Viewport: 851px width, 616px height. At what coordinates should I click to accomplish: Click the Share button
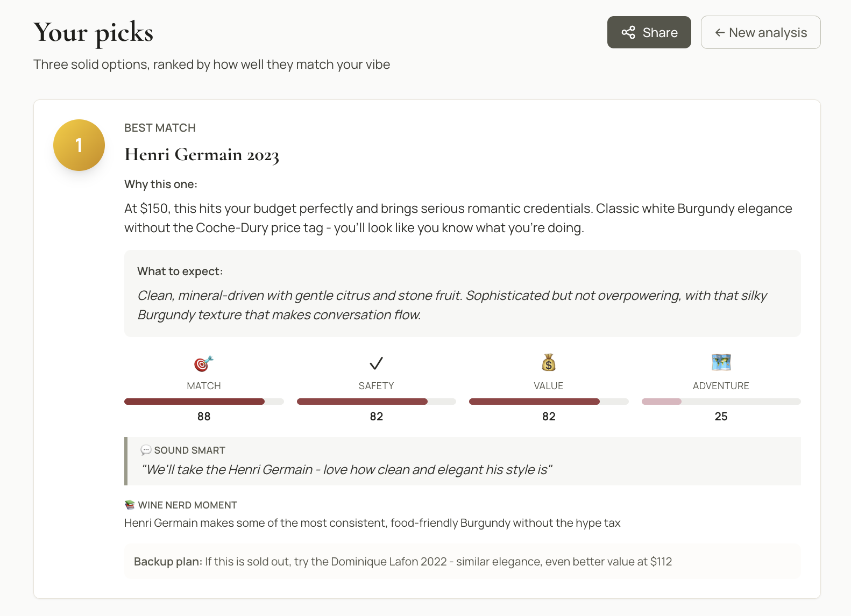coord(649,32)
